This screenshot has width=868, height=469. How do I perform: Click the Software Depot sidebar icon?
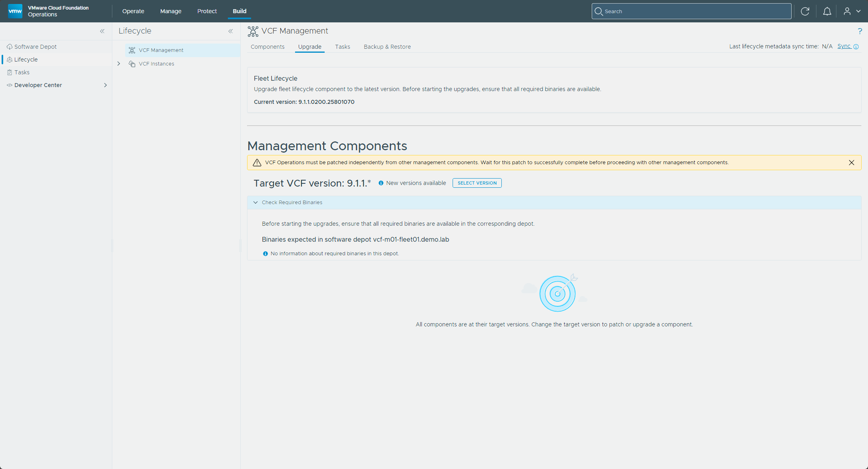tap(10, 47)
